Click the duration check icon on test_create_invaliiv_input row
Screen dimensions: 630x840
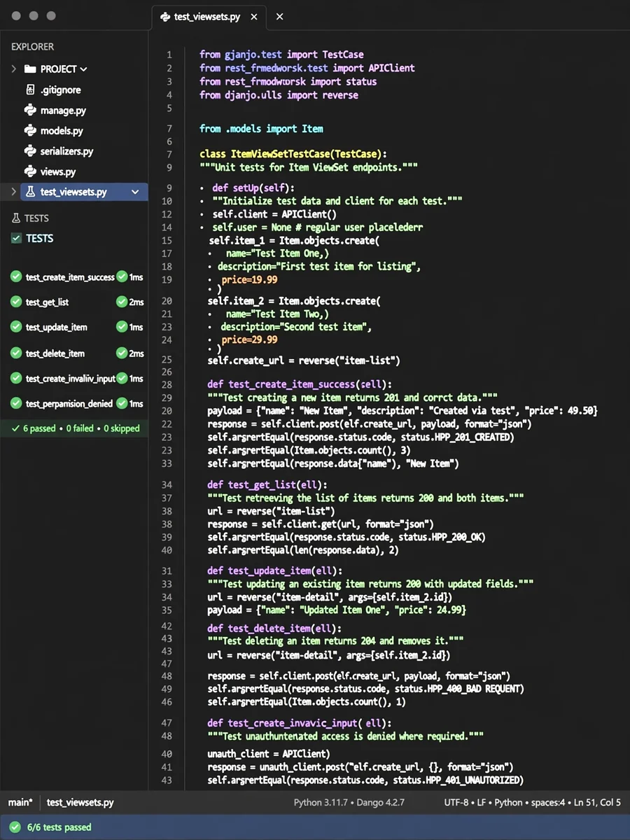(x=122, y=379)
